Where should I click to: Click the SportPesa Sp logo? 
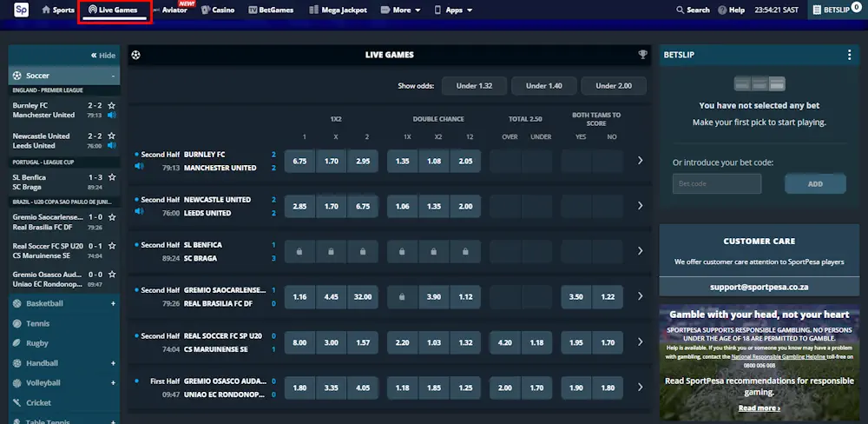point(21,10)
